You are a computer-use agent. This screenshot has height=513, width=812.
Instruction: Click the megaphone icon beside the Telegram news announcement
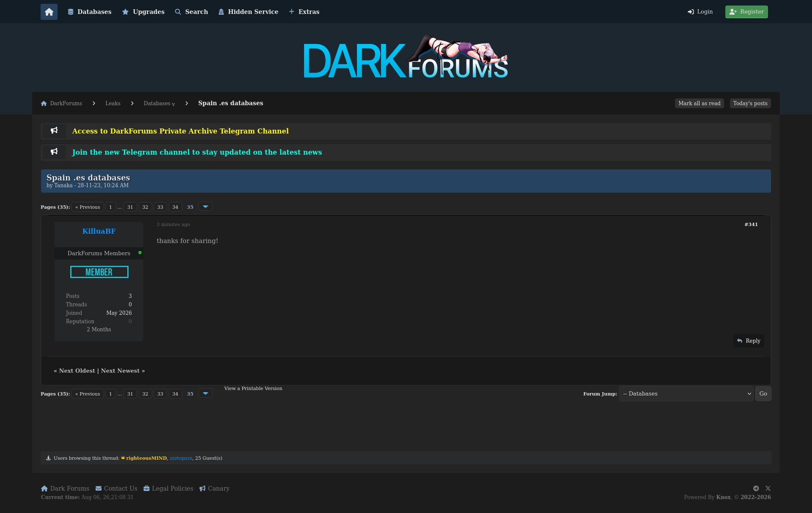click(54, 152)
